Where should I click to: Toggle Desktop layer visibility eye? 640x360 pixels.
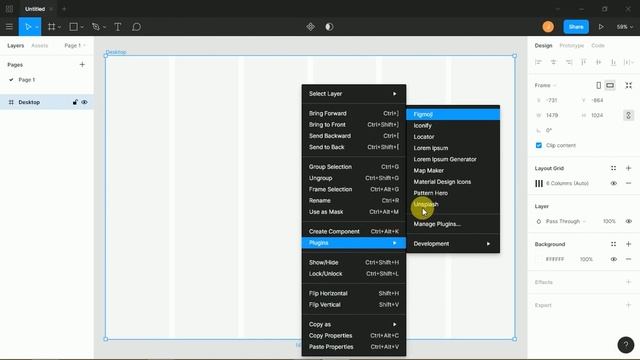pyautogui.click(x=84, y=102)
